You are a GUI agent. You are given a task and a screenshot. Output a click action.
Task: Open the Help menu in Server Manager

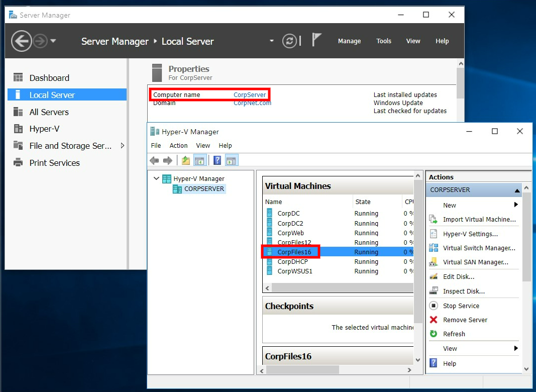[442, 41]
